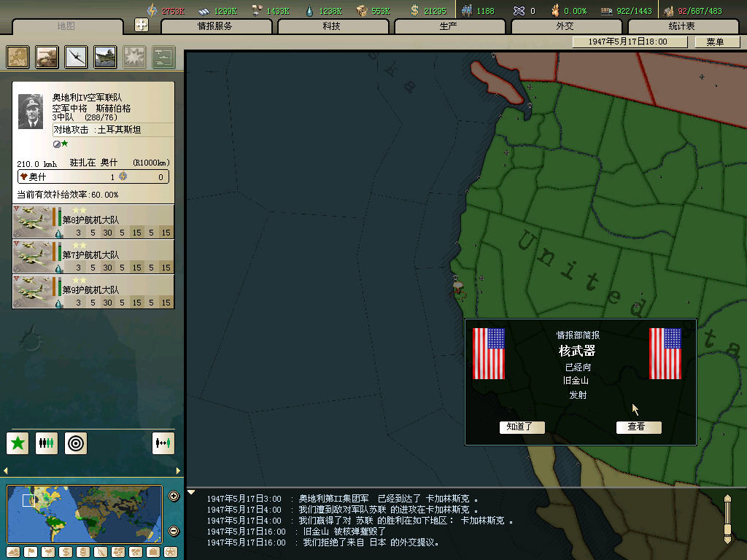Open the 统计表 statistics tab

tap(682, 26)
